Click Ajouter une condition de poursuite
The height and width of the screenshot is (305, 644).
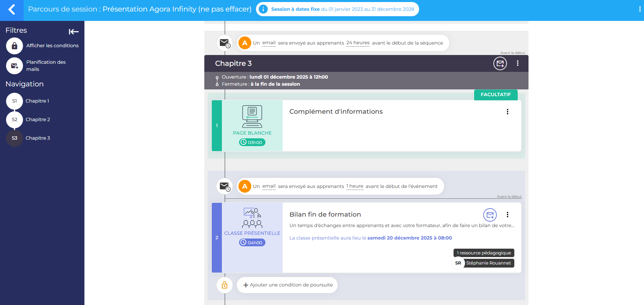287,285
